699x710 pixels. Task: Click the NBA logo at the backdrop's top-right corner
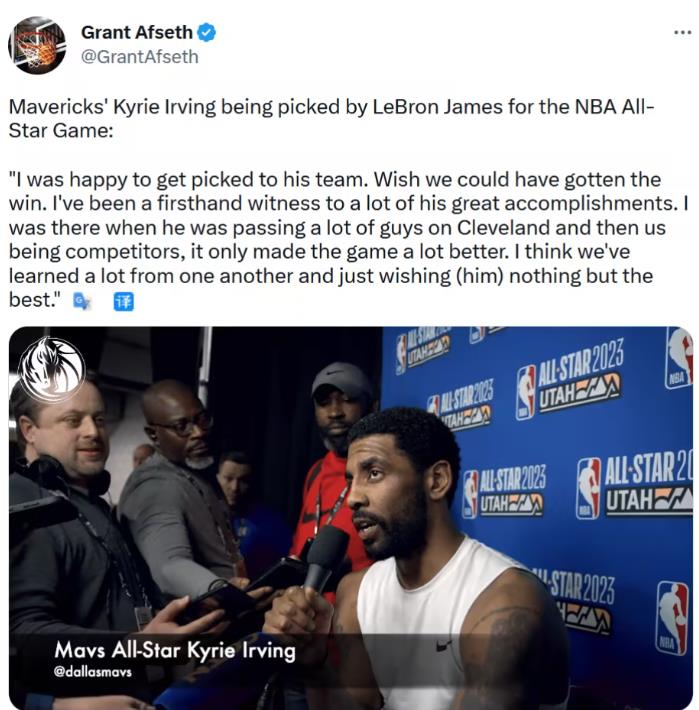[679, 358]
